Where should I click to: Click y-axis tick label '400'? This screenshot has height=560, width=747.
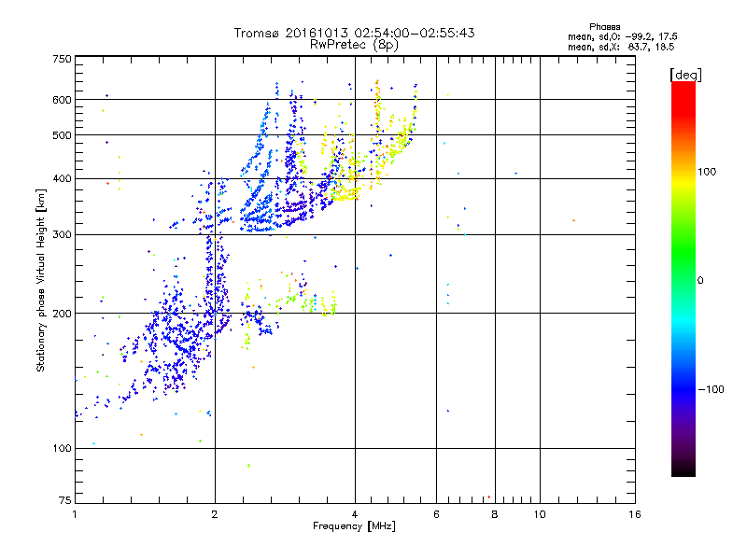pyautogui.click(x=63, y=179)
